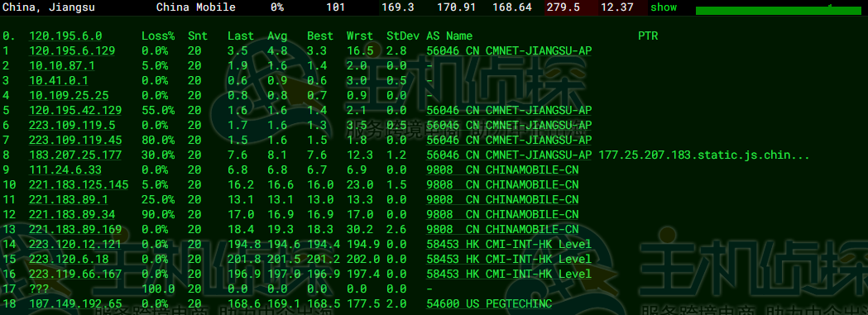Select IP 221.183.89.34 link

72,214
